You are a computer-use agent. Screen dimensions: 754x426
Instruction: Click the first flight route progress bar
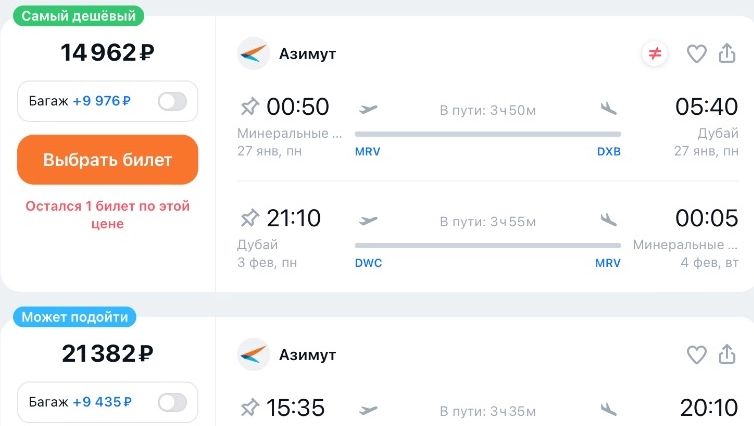point(488,134)
